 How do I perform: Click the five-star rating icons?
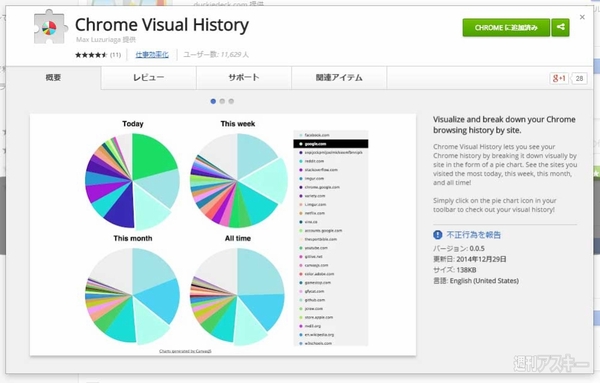click(91, 55)
